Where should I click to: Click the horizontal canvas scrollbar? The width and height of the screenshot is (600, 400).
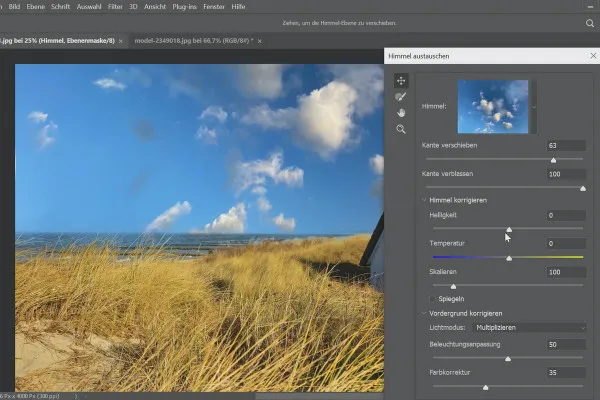point(320,396)
